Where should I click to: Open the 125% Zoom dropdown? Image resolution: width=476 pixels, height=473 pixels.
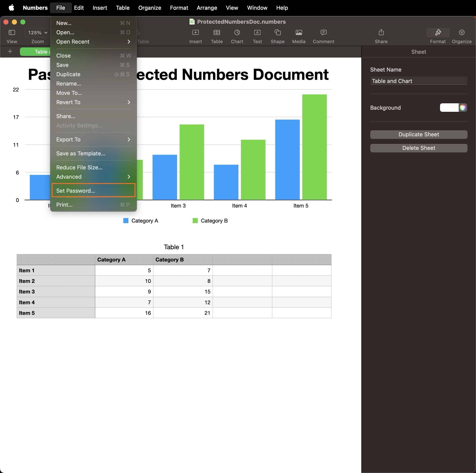pos(37,33)
